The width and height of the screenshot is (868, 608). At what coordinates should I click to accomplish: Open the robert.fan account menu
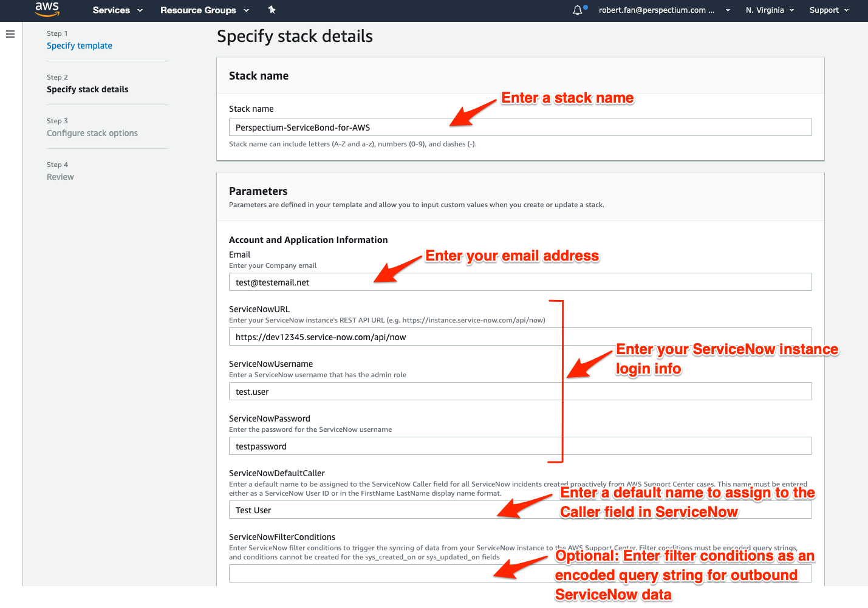665,10
